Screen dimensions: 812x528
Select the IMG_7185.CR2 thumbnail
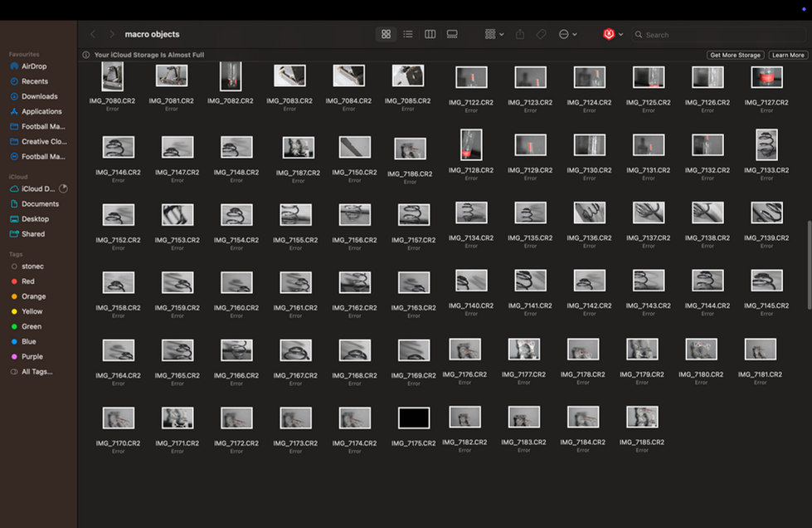pos(642,417)
